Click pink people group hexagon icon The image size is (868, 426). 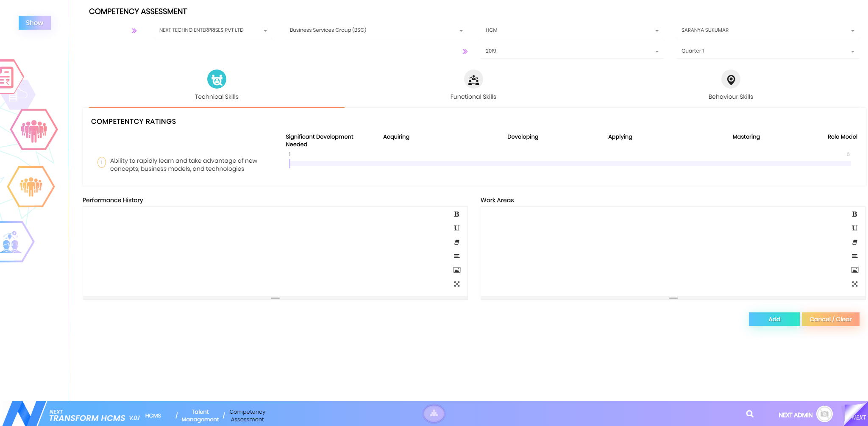tap(34, 130)
